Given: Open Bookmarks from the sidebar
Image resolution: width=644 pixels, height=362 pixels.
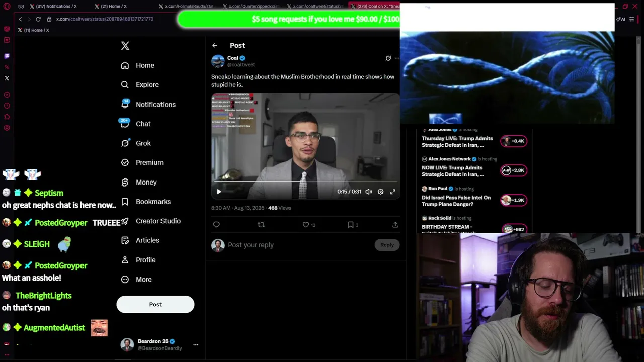Looking at the screenshot, I should click(146, 202).
